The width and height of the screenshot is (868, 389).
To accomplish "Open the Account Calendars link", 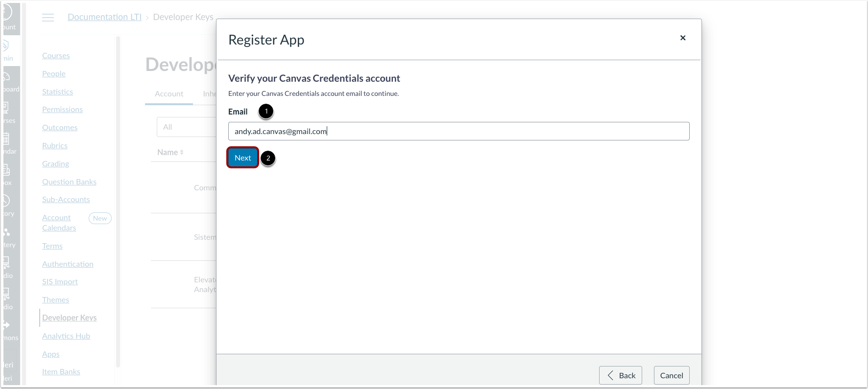I will pyautogui.click(x=59, y=223).
